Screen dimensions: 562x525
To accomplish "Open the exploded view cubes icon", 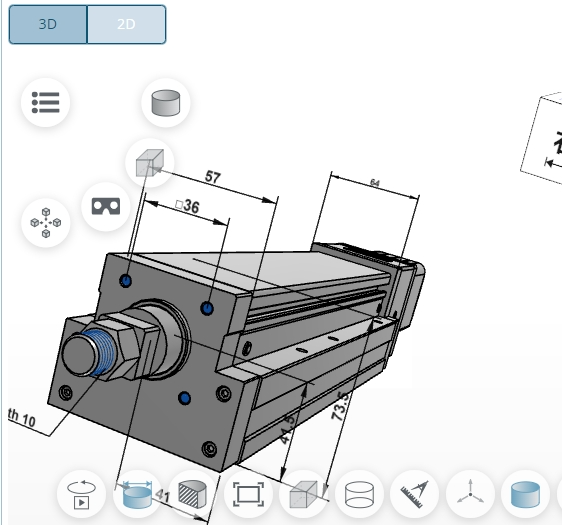I will tap(46, 223).
